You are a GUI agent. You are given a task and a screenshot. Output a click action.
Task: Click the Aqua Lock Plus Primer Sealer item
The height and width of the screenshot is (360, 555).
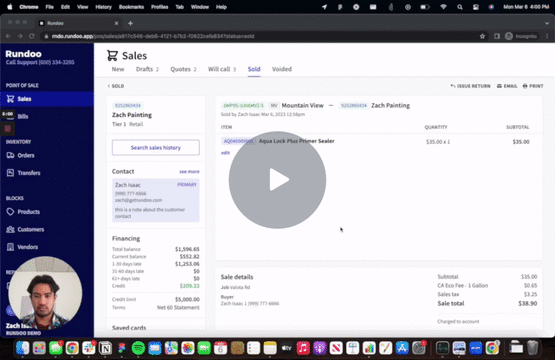297,141
